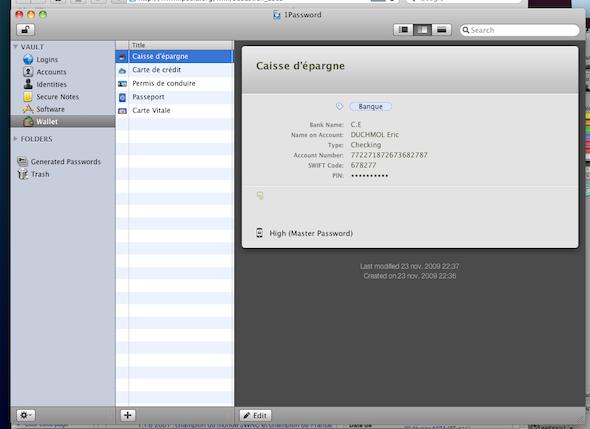Click the concealed PIN dots
The height and width of the screenshot is (429, 590).
370,175
